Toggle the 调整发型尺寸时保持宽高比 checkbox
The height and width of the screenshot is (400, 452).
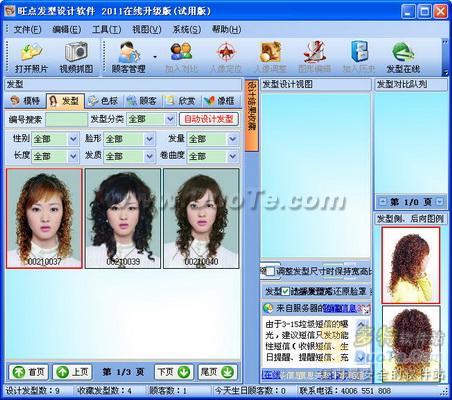270,272
